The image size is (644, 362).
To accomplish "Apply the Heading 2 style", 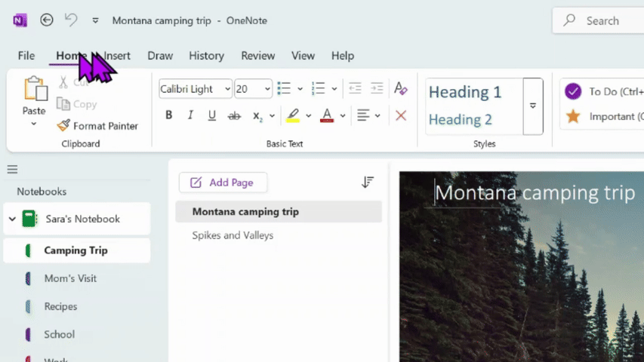I will [x=460, y=119].
